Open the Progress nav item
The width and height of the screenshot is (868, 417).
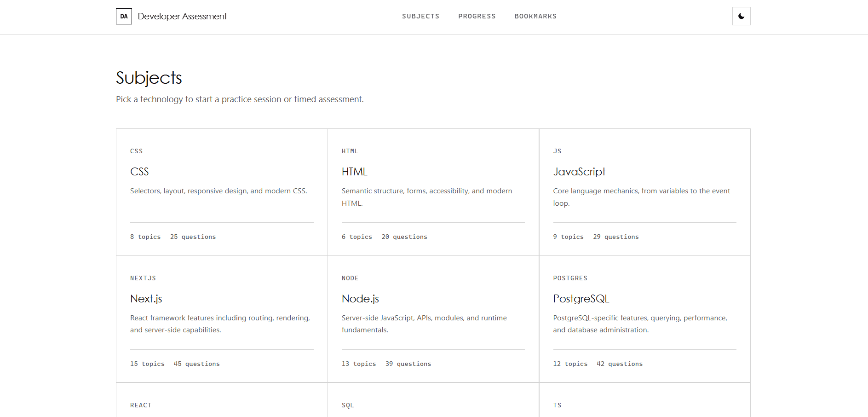point(477,16)
